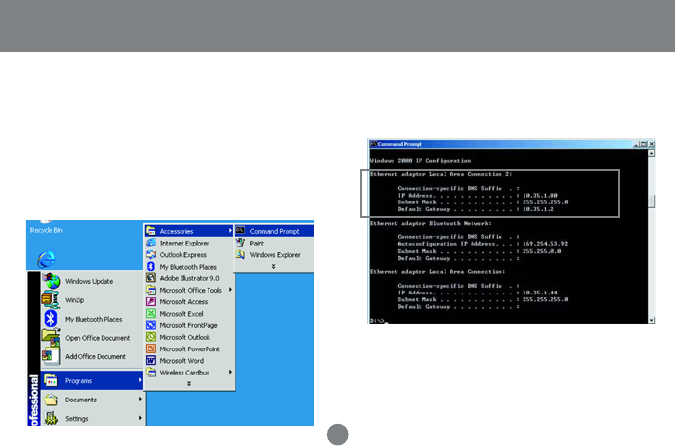
Task: Open Microsoft Word
Action: (x=189, y=361)
